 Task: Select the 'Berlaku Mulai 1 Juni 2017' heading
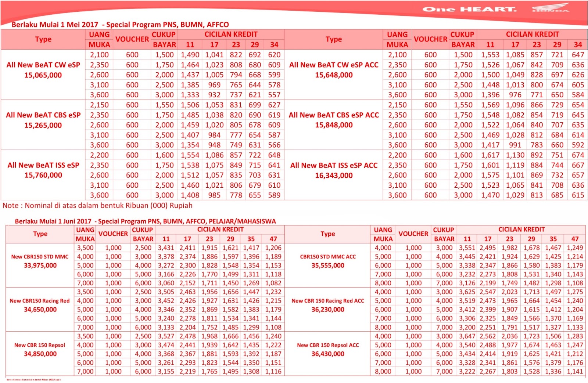(53, 221)
